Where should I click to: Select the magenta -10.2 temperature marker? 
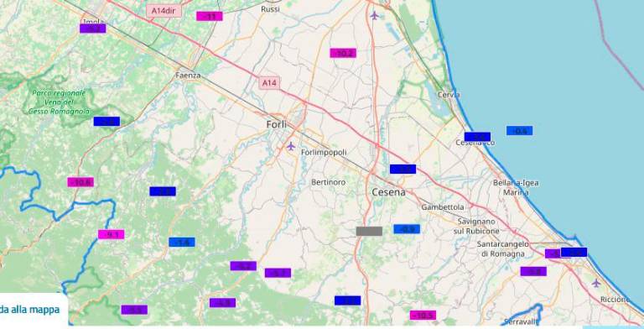click(343, 53)
